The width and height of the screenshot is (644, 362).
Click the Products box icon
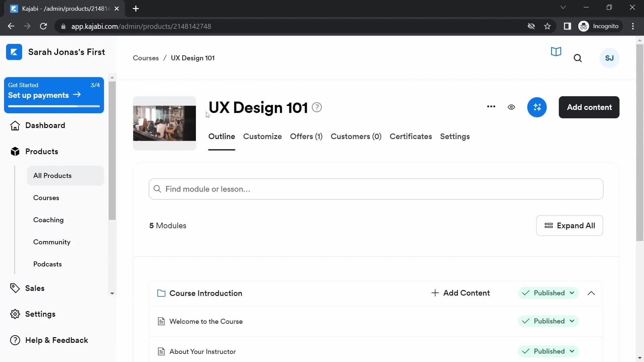(15, 152)
